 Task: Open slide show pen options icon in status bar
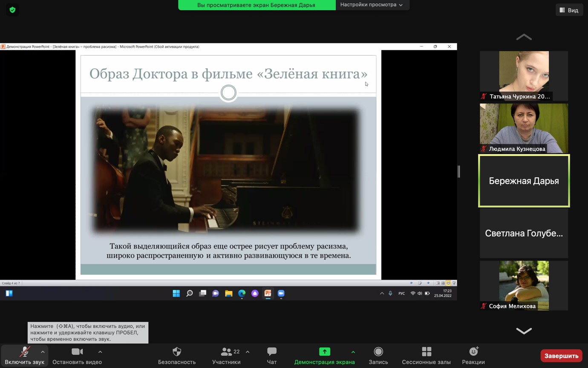pyautogui.click(x=420, y=283)
